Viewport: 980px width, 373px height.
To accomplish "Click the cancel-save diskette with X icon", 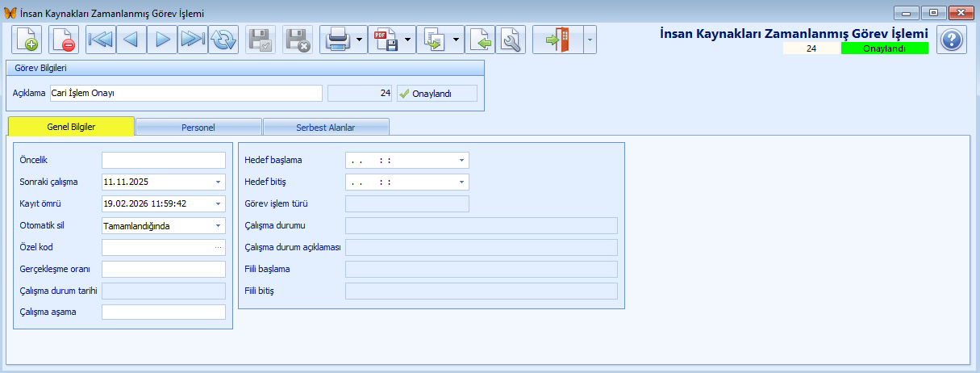I will (x=298, y=39).
